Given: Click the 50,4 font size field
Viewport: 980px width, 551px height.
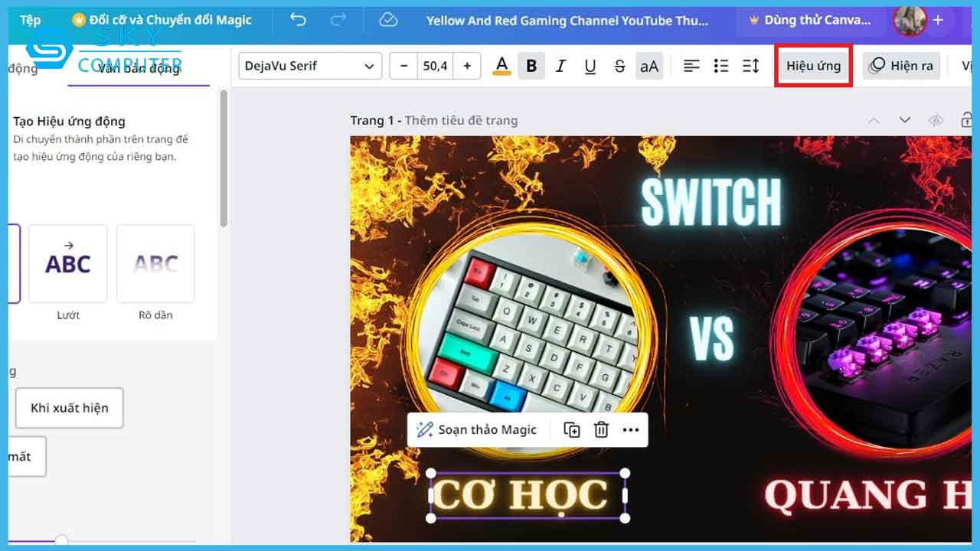Looking at the screenshot, I should [435, 66].
